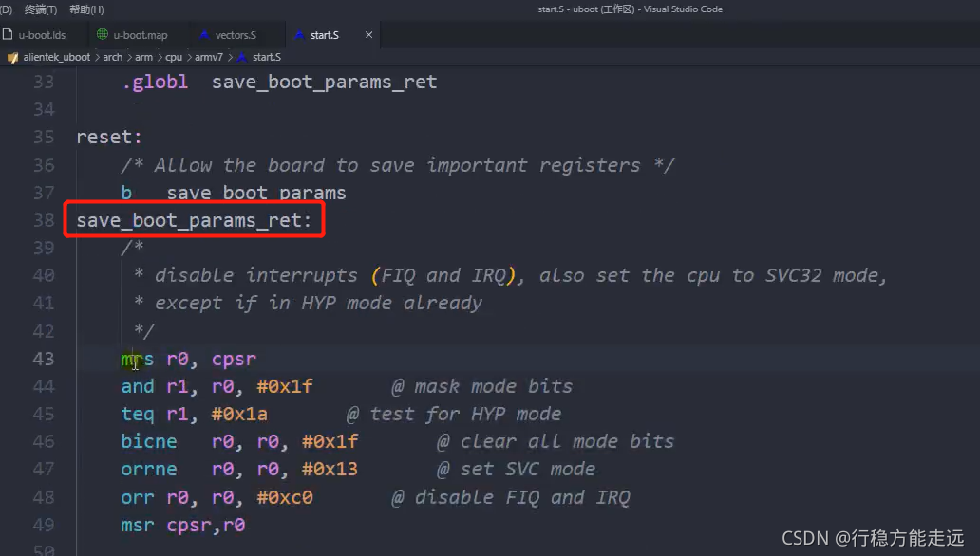Switch to the vectors.S tab

point(236,35)
